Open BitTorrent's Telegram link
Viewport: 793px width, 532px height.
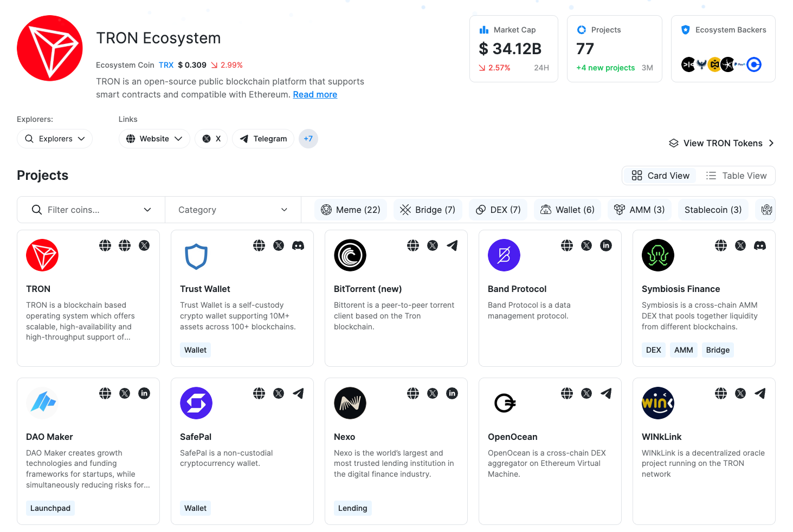click(x=452, y=245)
